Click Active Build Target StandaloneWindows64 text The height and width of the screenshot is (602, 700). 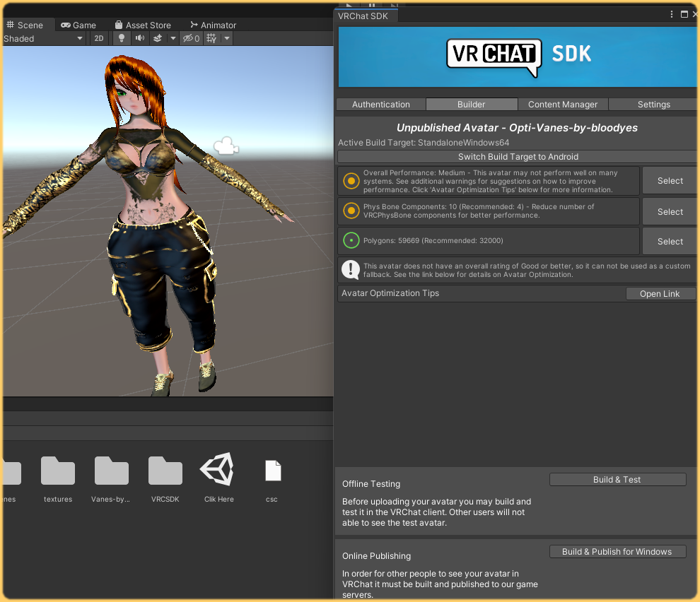click(x=424, y=143)
